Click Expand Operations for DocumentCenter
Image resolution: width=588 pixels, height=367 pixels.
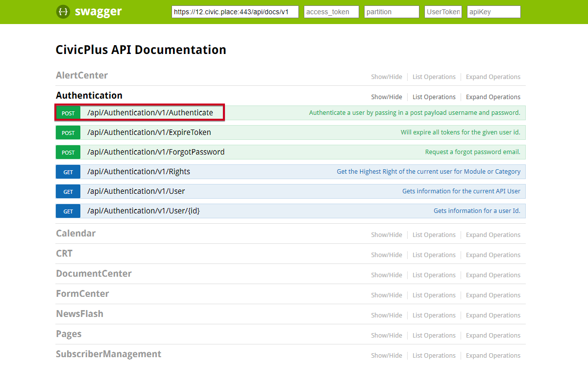pyautogui.click(x=493, y=275)
